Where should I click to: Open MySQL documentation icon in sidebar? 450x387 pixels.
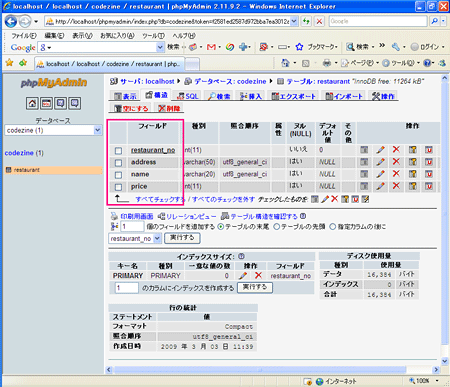[74, 103]
